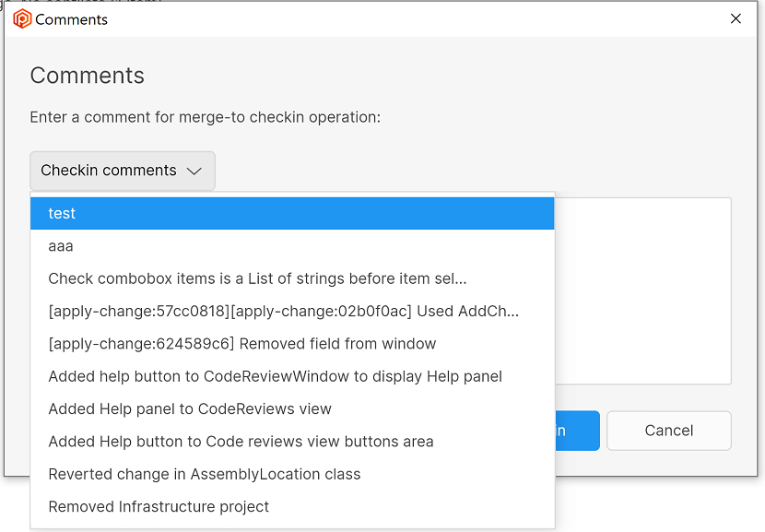Choose the "aaa" comment from the list
Viewport: 765px width, 532px height.
[61, 246]
